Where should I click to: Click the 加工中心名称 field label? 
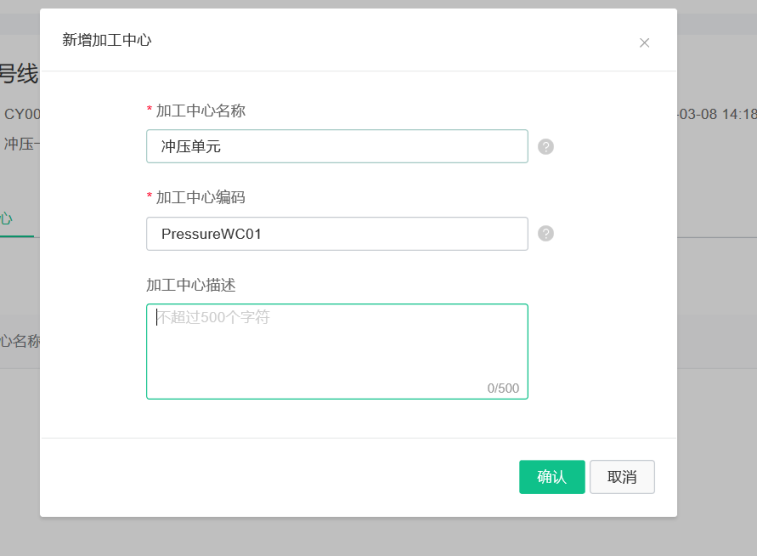tap(200, 111)
